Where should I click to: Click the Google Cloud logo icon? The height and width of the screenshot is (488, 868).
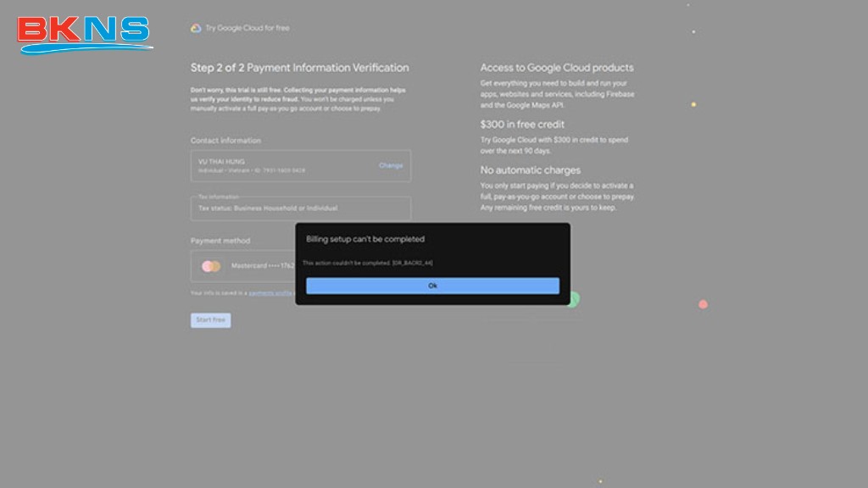[196, 28]
